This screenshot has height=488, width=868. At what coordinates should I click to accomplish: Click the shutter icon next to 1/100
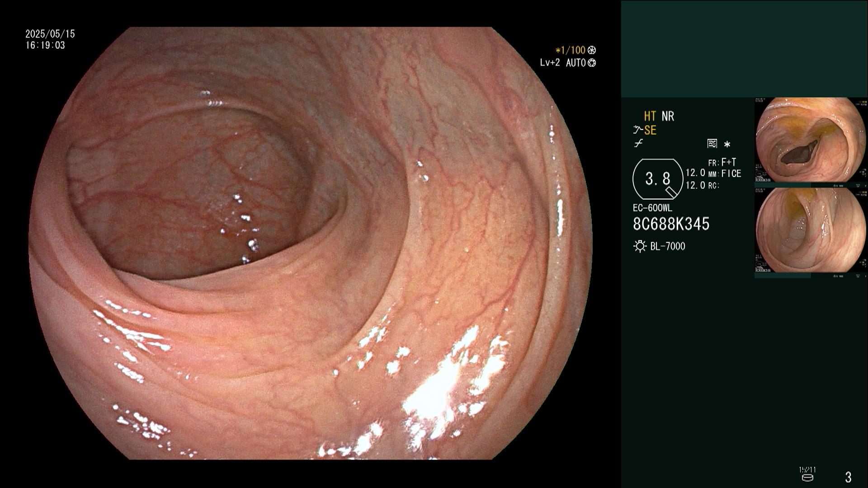(592, 50)
